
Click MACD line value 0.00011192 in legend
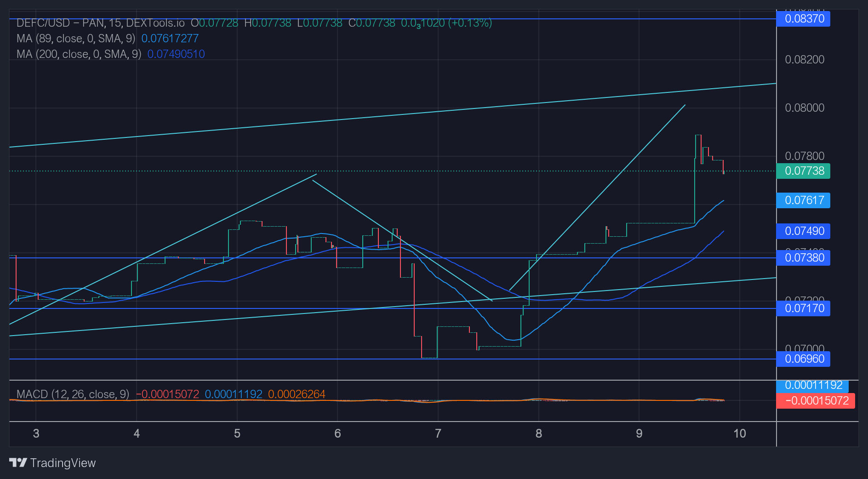[234, 394]
